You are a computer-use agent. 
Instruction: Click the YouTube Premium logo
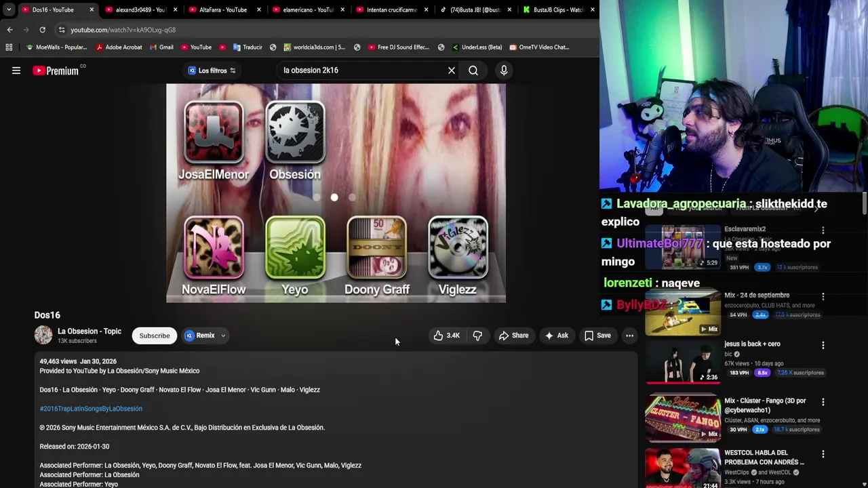[x=56, y=70]
